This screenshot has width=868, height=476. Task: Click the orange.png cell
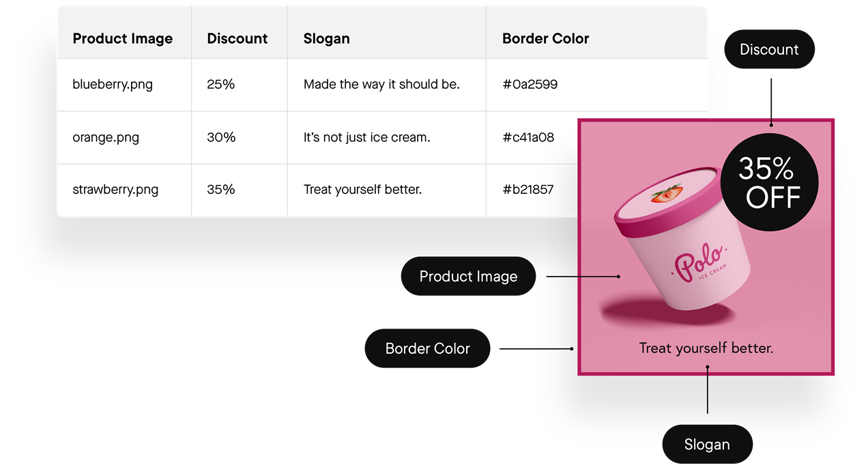coord(124,137)
